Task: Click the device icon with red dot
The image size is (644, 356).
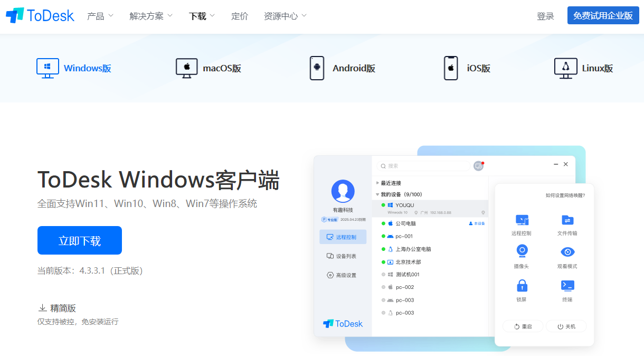Action: click(x=479, y=166)
